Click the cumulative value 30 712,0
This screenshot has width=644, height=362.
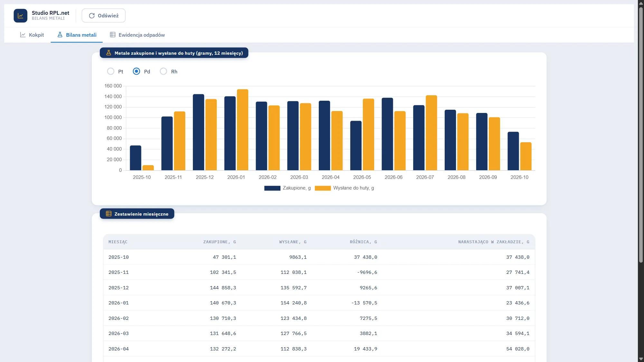[518, 318]
